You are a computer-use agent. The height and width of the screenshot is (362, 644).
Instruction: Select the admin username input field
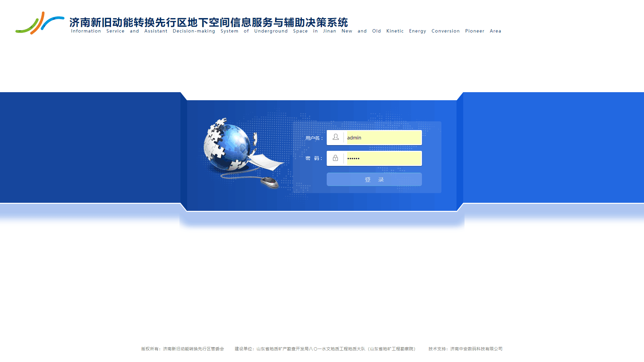click(x=382, y=137)
